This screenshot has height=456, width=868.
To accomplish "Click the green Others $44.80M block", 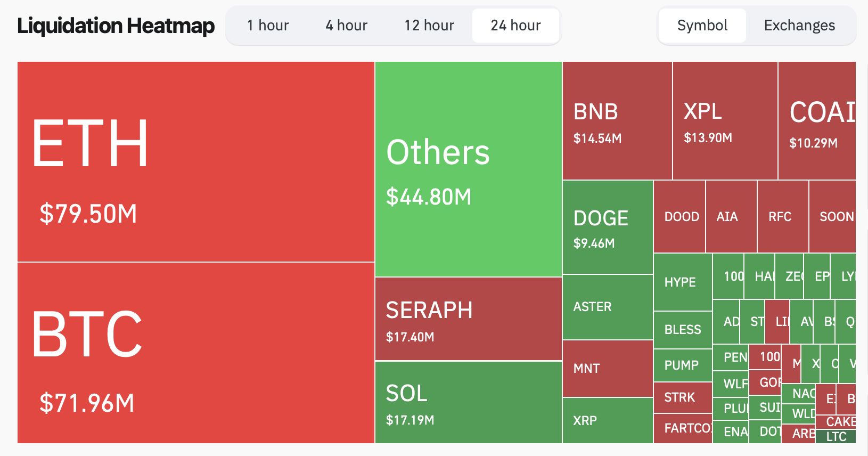I will (x=468, y=169).
